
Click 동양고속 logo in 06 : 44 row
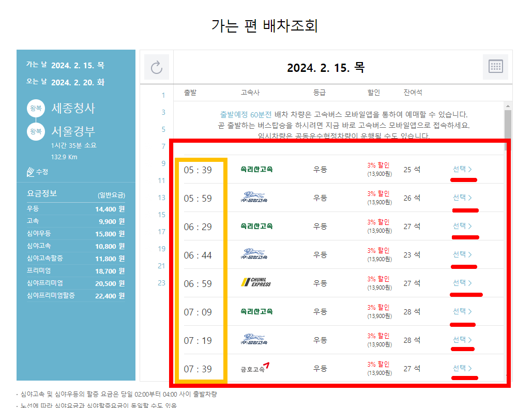click(254, 254)
